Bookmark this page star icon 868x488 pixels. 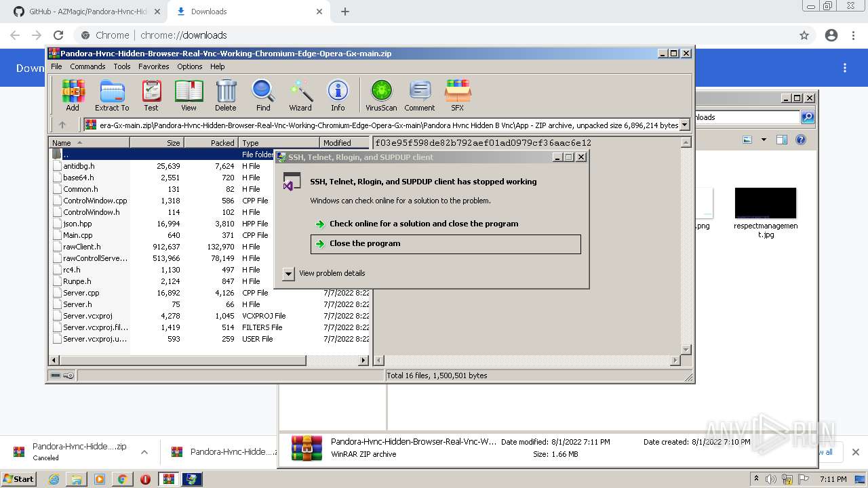click(x=804, y=35)
